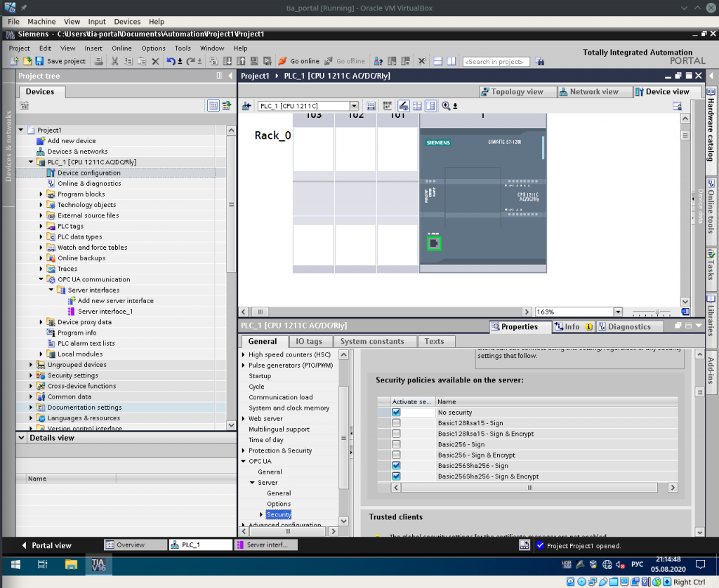
Task: Click the Ethernet port on the PLC image
Action: tap(434, 243)
